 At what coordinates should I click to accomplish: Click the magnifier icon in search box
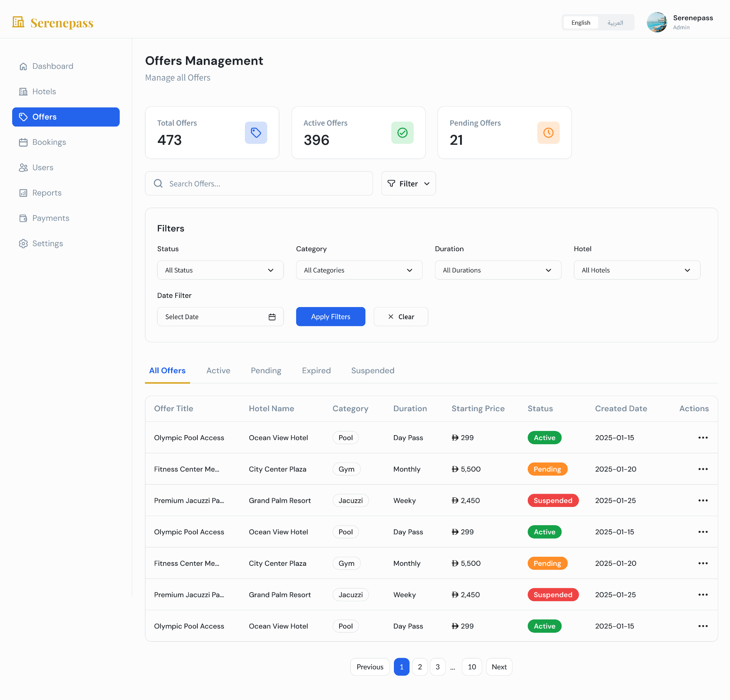[158, 184]
